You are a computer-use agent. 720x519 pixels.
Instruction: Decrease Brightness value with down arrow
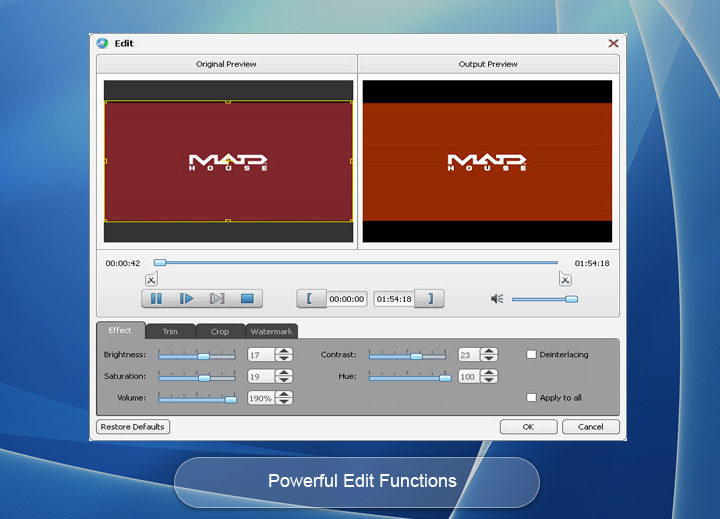[284, 358]
